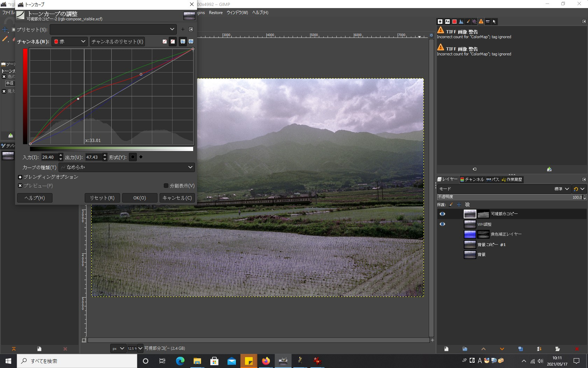Screen dimensions: 588x368
Task: Toggle visibility of 可視部分コピー layer
Action: tap(442, 214)
